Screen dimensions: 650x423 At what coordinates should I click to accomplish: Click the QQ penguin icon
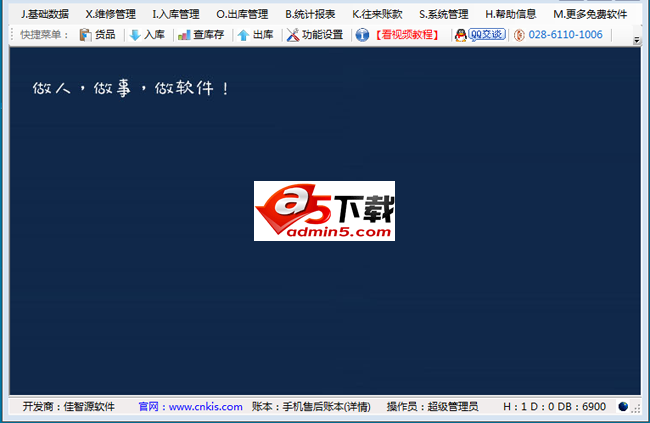(x=461, y=35)
